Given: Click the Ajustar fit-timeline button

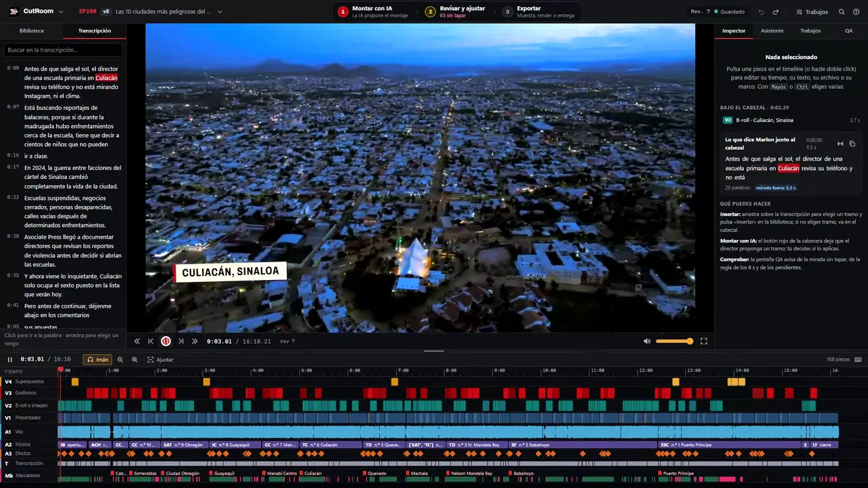Looking at the screenshot, I should pos(160,360).
